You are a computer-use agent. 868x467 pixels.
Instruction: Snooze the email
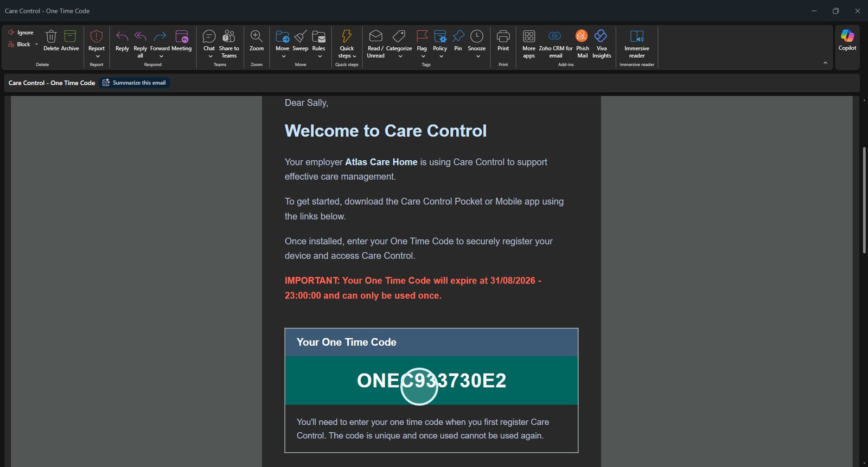point(477,36)
